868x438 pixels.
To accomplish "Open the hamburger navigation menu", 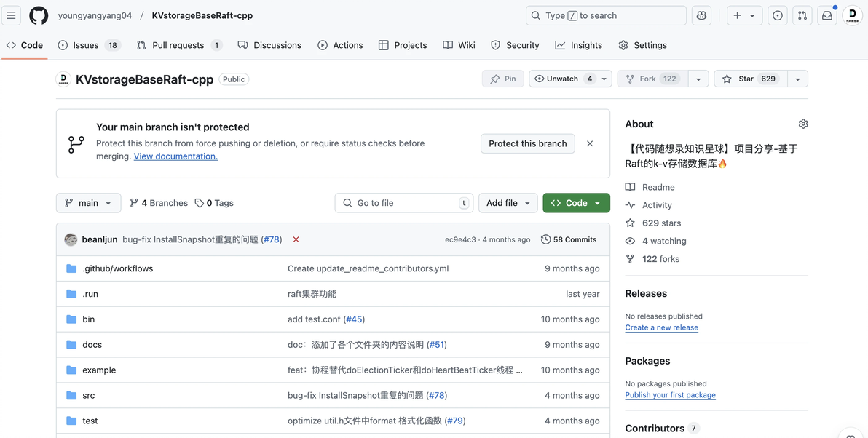I will pyautogui.click(x=12, y=15).
